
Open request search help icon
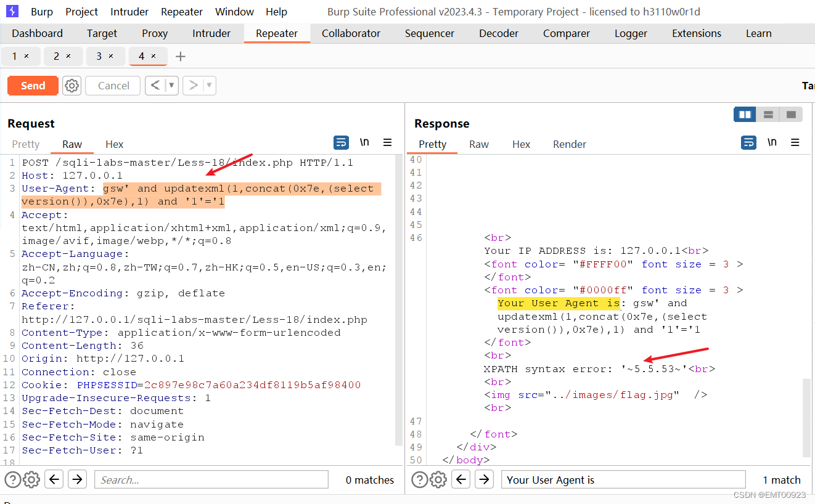pyautogui.click(x=12, y=479)
